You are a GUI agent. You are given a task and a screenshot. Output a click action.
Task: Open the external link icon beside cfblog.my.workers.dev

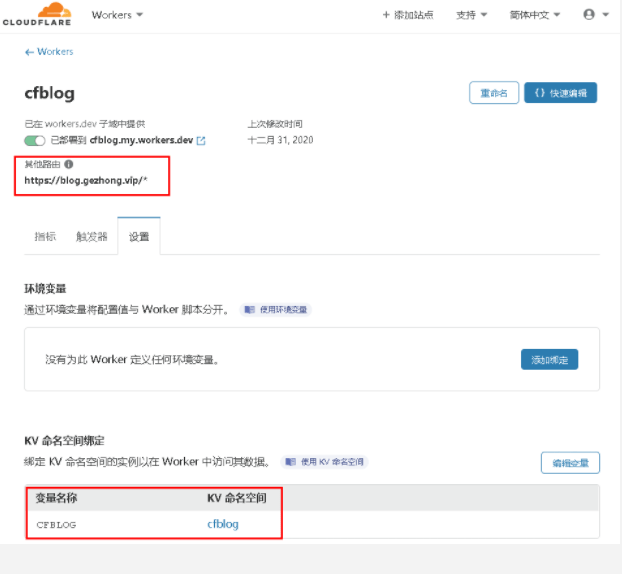point(201,141)
